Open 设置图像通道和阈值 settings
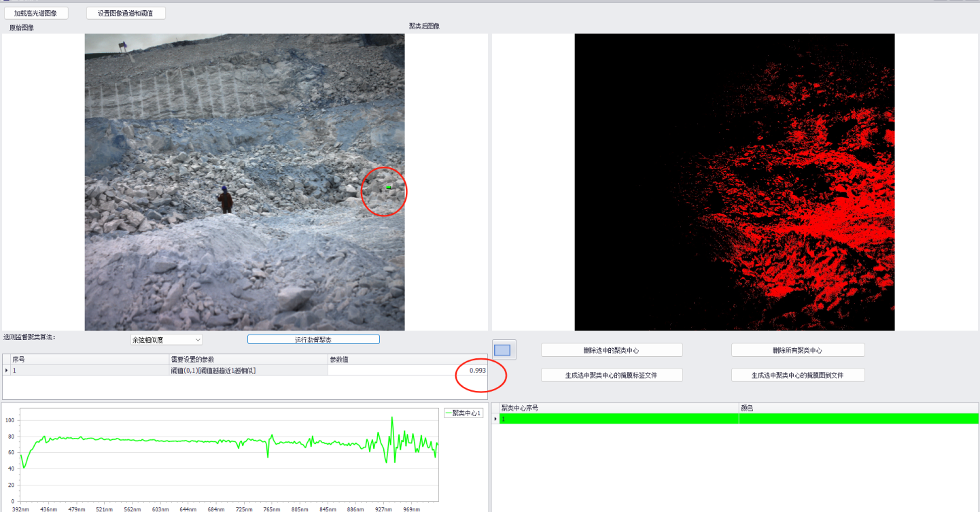This screenshot has height=512, width=980. pos(126,13)
